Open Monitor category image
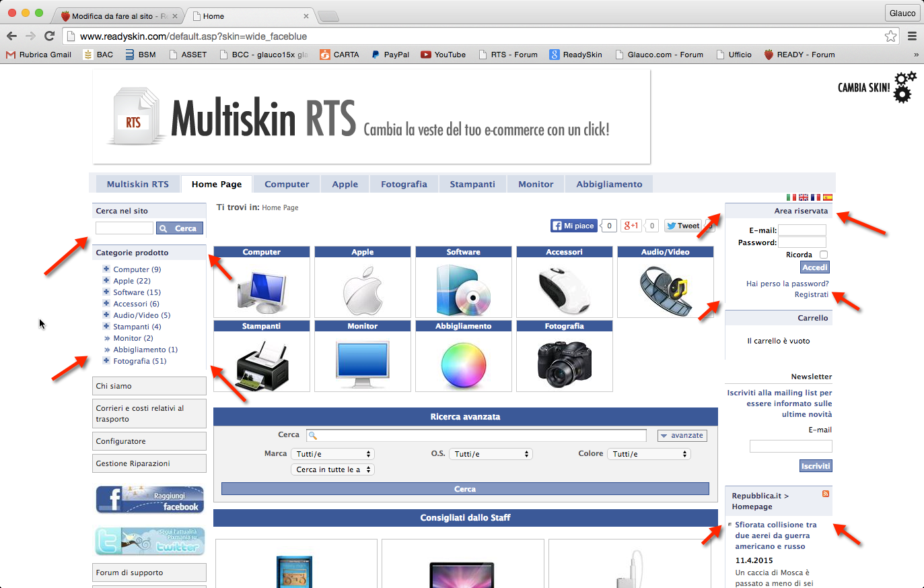The width and height of the screenshot is (924, 588). [x=363, y=362]
